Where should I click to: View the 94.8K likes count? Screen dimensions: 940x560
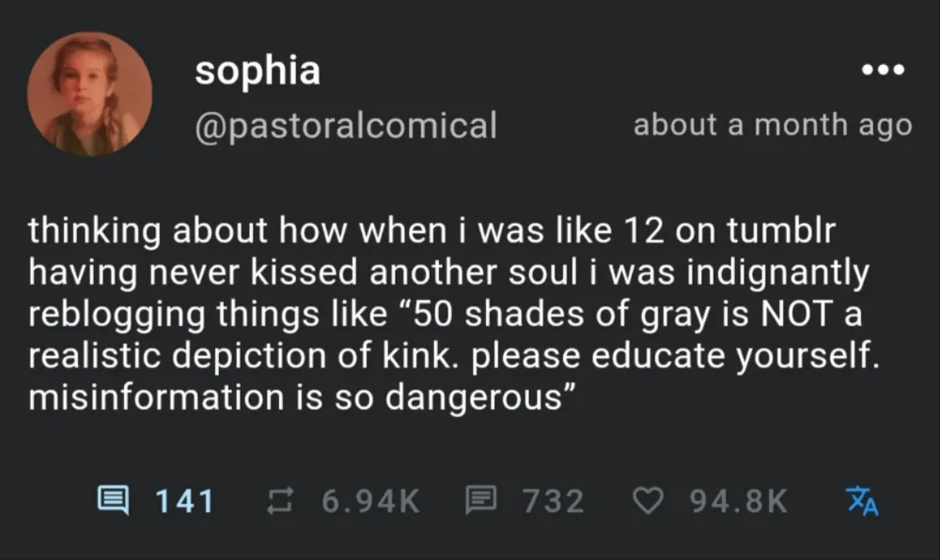(x=739, y=501)
